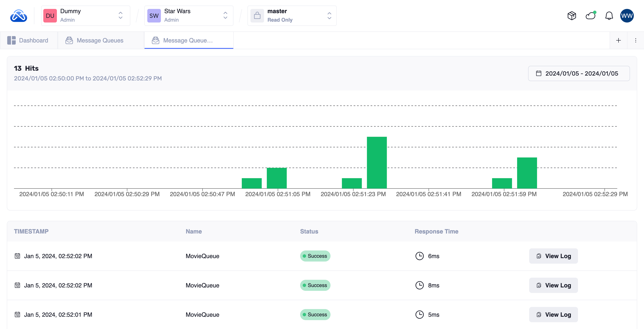644x332 pixels.
Task: Click the plus icon to add tab
Action: pyautogui.click(x=618, y=40)
